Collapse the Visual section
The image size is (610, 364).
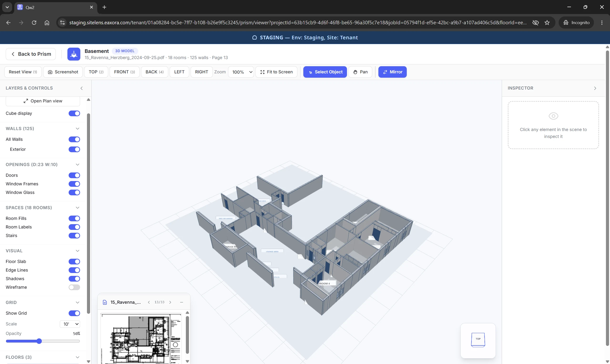coord(77,251)
